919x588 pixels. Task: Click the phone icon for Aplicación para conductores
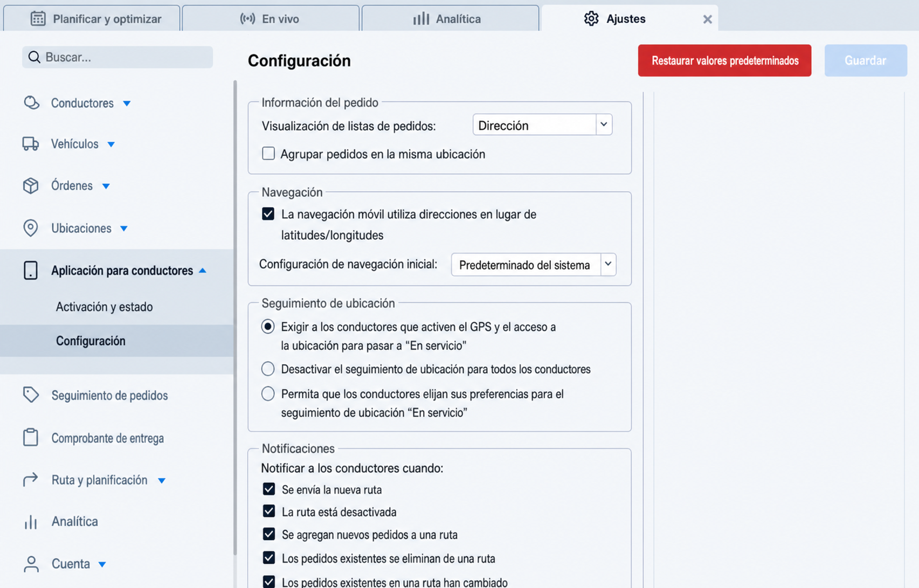[31, 271]
